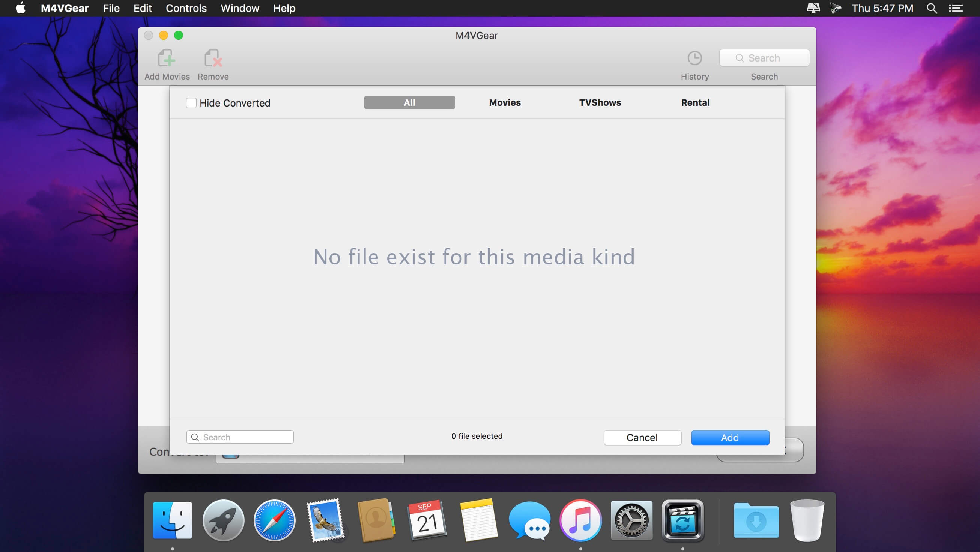
Task: Enable the Hide Converted checkbox
Action: tap(191, 103)
